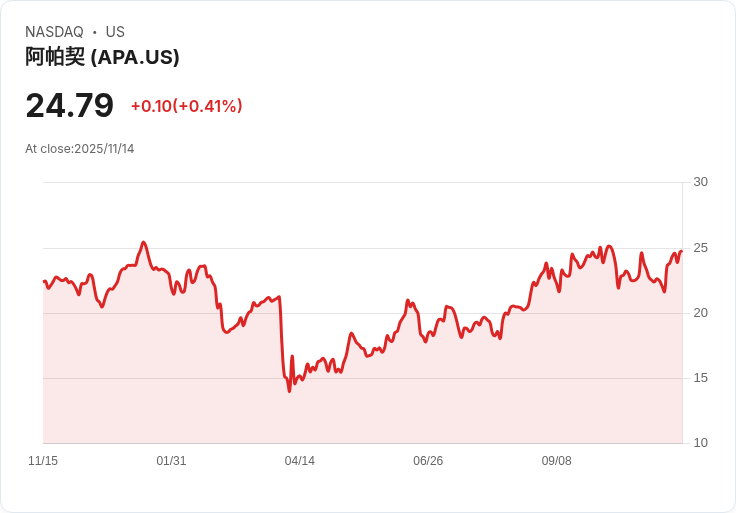The width and height of the screenshot is (736, 513).
Task: Click the lowest point of the price line
Action: 290,391
